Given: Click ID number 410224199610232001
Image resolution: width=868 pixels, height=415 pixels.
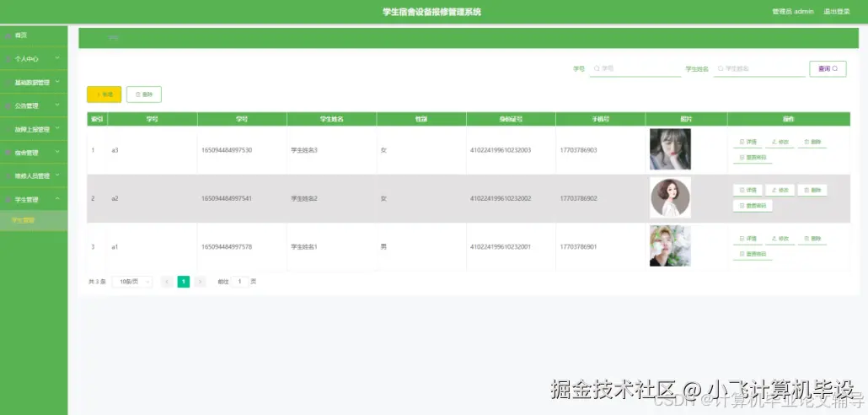Looking at the screenshot, I should pos(501,246).
